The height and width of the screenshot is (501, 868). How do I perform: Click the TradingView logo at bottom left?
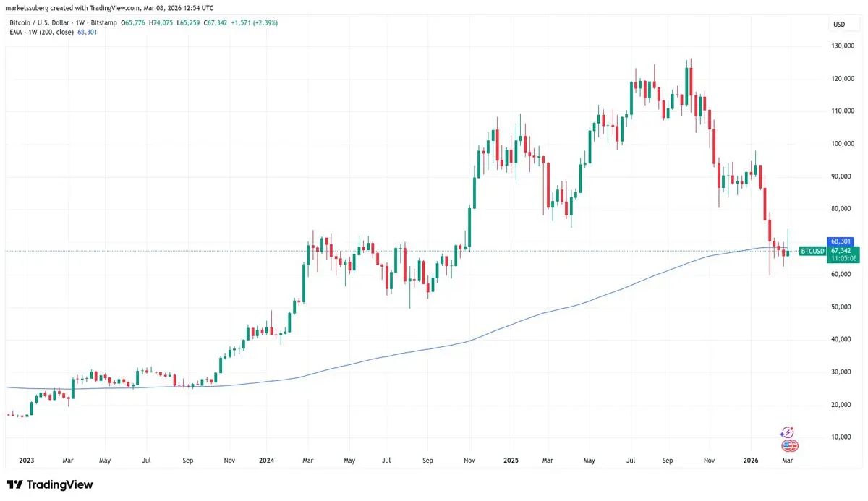tap(51, 484)
